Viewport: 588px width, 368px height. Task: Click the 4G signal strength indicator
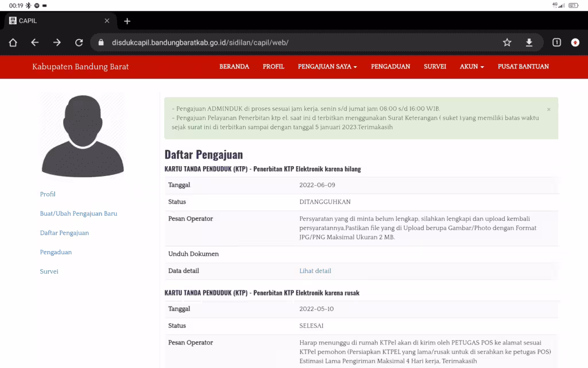(x=559, y=5)
